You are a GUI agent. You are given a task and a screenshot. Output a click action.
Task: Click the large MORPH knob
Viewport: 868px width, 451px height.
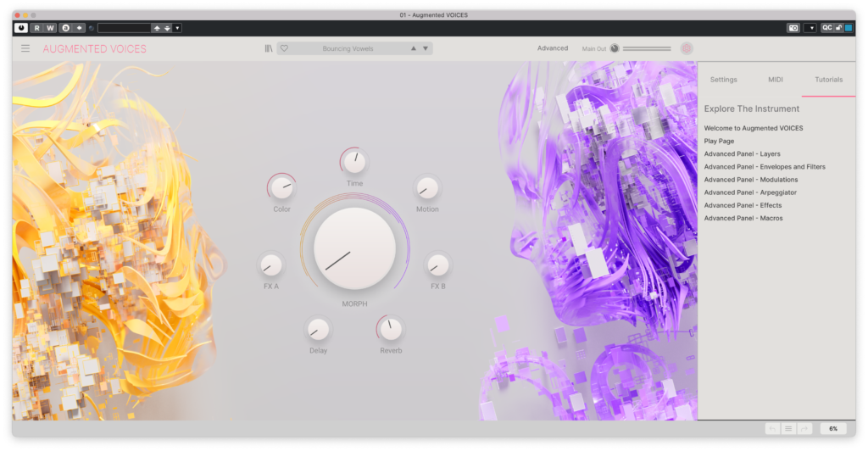[354, 248]
